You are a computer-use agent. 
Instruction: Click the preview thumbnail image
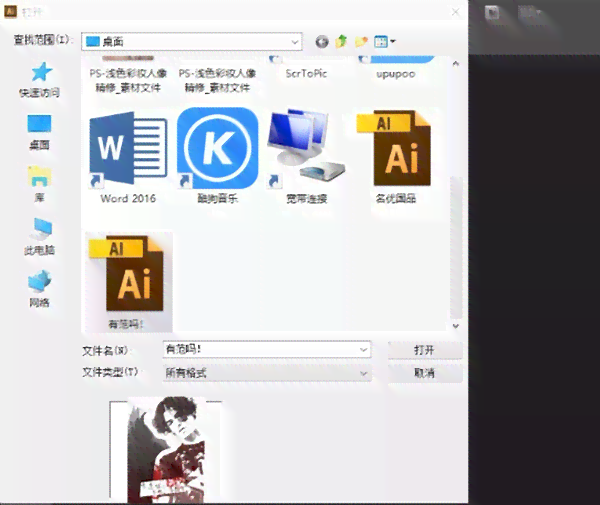pyautogui.click(x=166, y=450)
